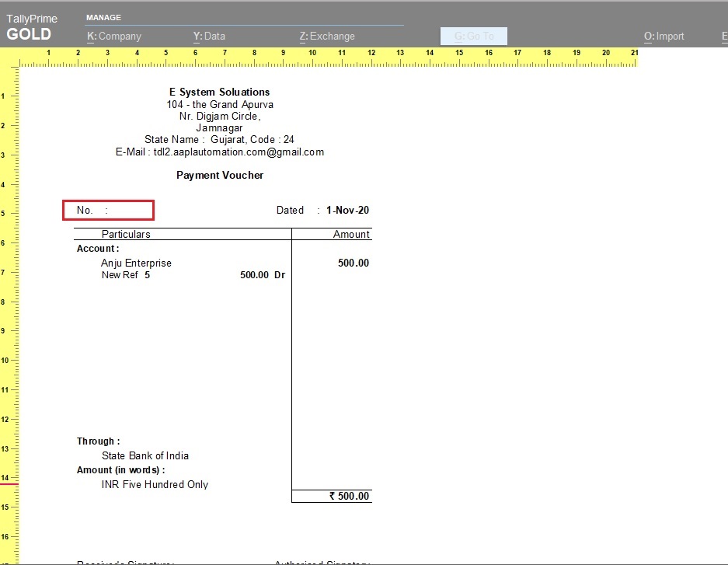
Task: Click the E System Soluations company name
Action: point(220,92)
